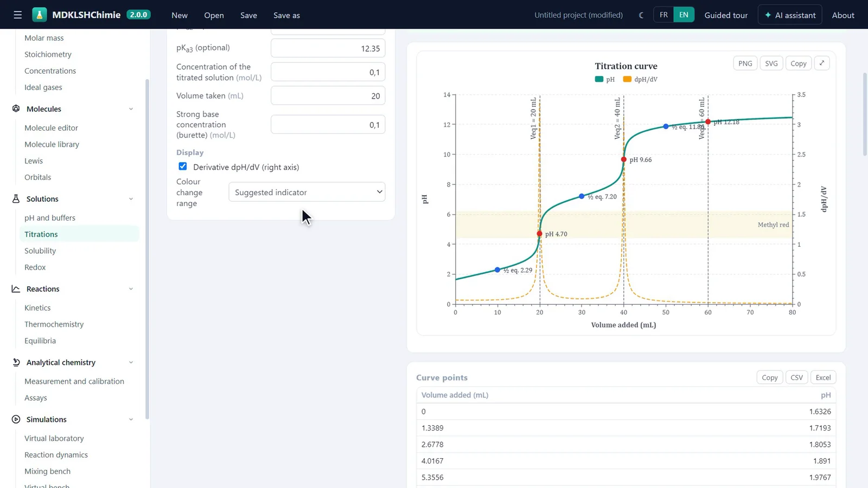Viewport: 868px width, 488px height.
Task: Toggle the pH legend swatch
Action: click(599, 79)
